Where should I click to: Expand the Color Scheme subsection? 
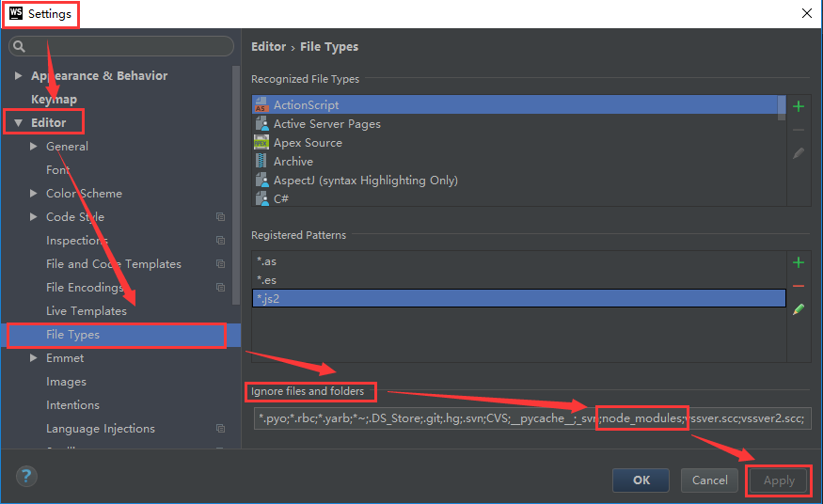click(x=34, y=193)
